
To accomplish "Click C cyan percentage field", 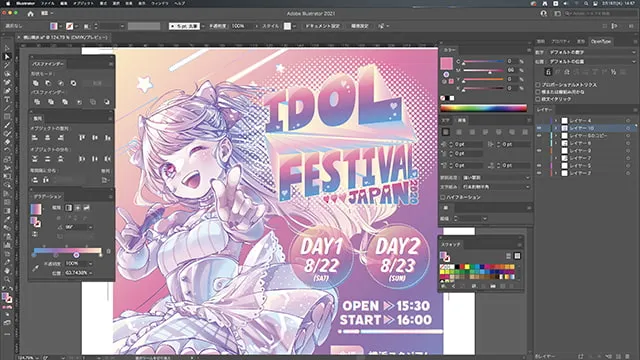I will 512,61.
